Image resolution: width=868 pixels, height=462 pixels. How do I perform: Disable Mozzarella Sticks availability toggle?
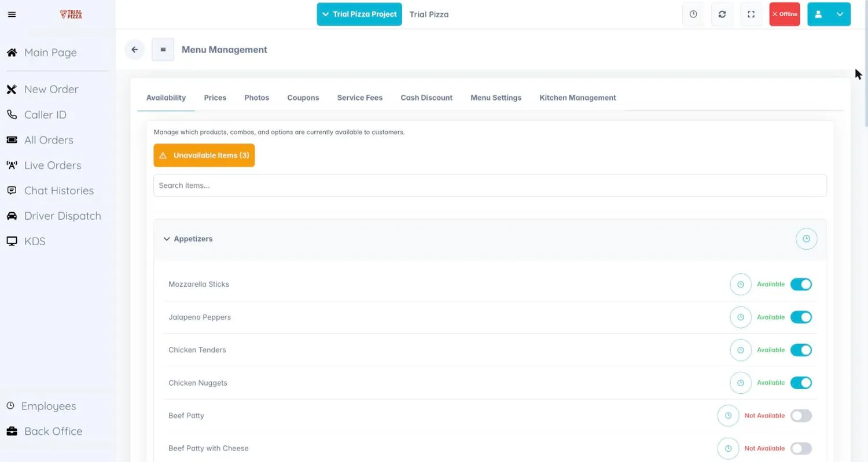pos(801,284)
